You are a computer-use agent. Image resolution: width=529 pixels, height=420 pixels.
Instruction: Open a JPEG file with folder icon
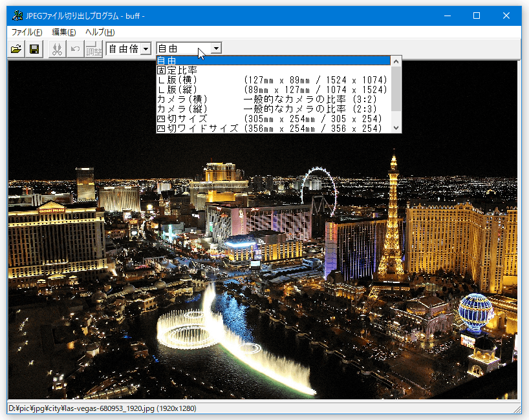[16, 49]
